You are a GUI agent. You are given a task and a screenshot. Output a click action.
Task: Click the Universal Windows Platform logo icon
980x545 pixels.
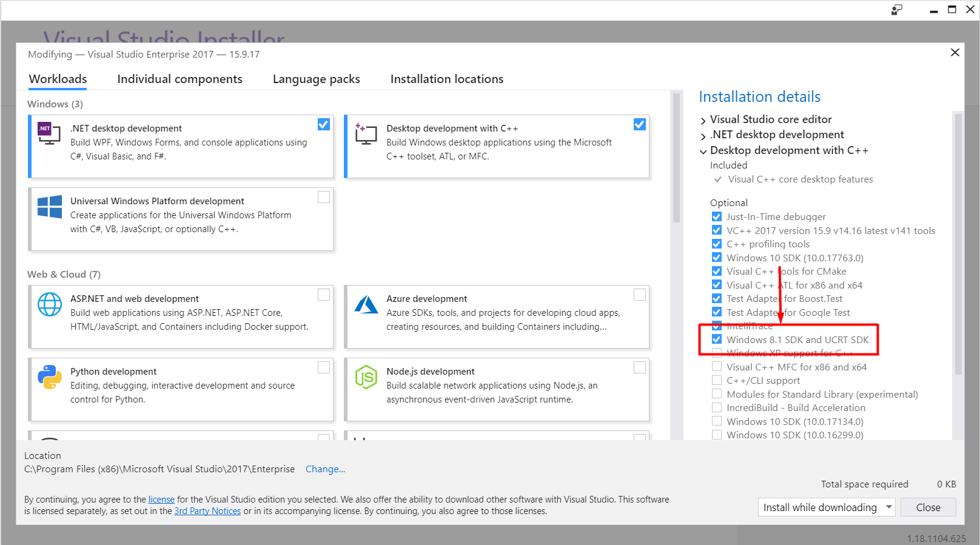49,207
